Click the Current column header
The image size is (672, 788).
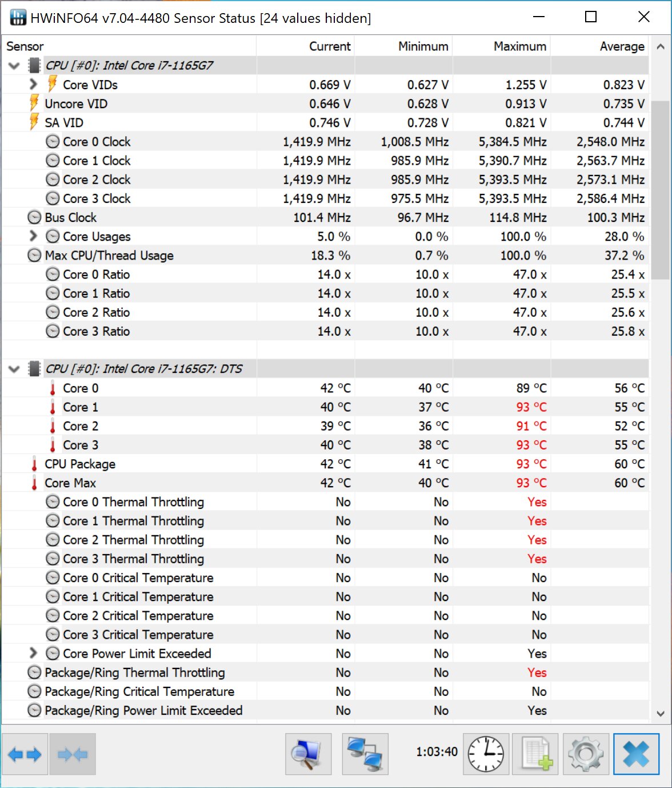[x=329, y=46]
